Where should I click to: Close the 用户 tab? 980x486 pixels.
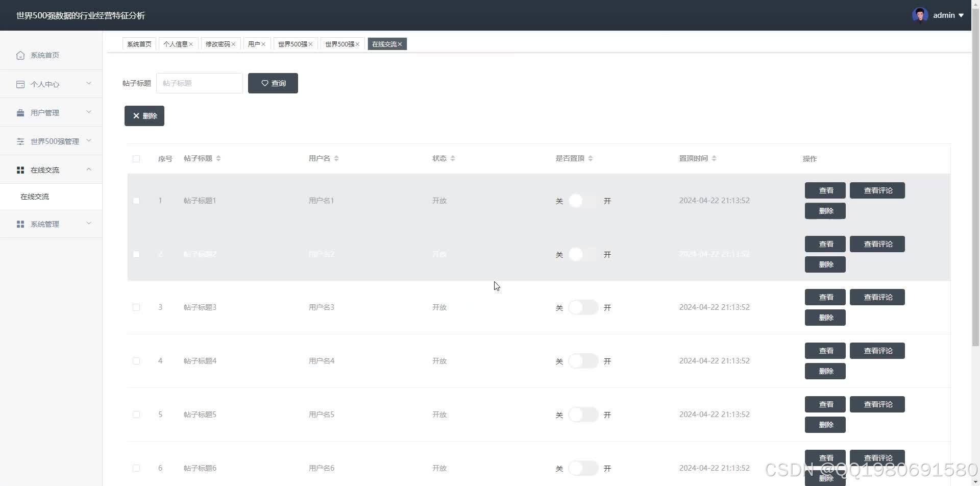coord(263,44)
